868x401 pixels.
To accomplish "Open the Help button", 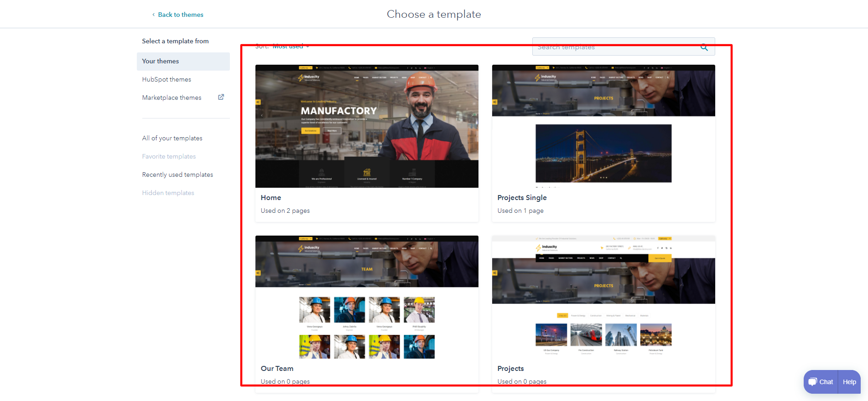I will [x=849, y=382].
